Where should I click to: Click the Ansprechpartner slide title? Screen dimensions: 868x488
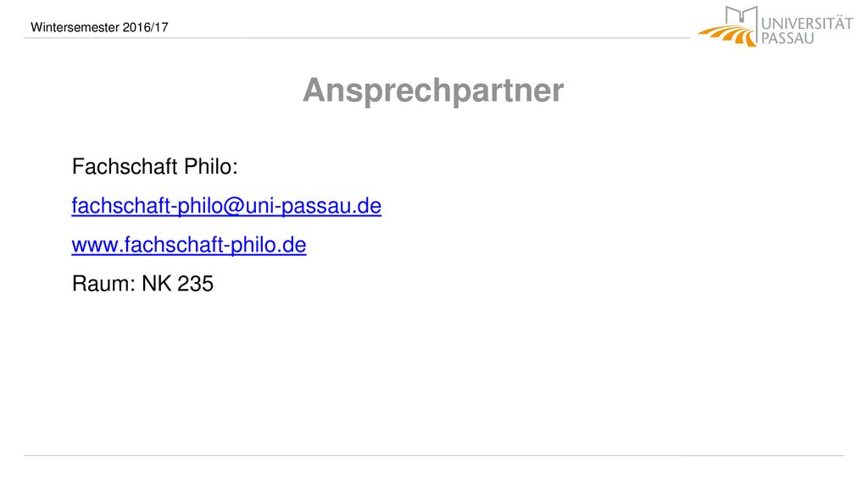click(x=433, y=90)
